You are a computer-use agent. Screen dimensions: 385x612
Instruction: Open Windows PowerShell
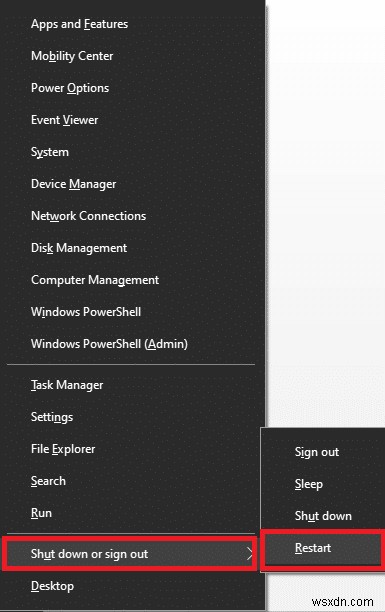pyautogui.click(x=86, y=312)
